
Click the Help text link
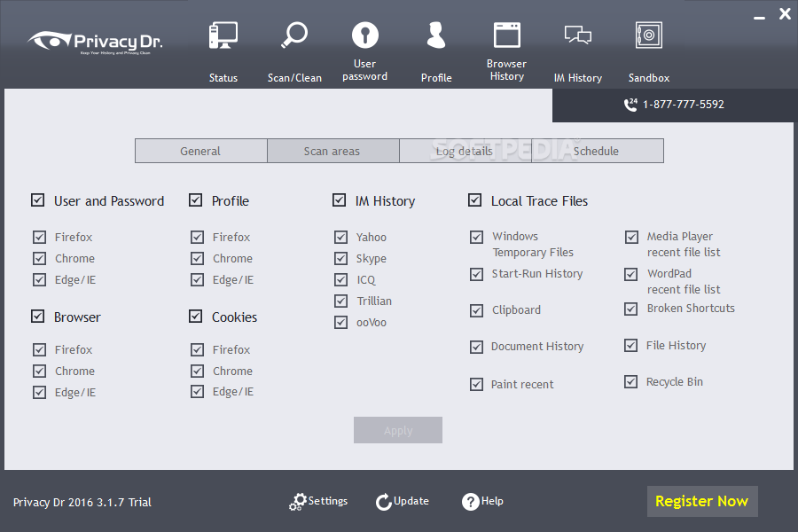492,501
